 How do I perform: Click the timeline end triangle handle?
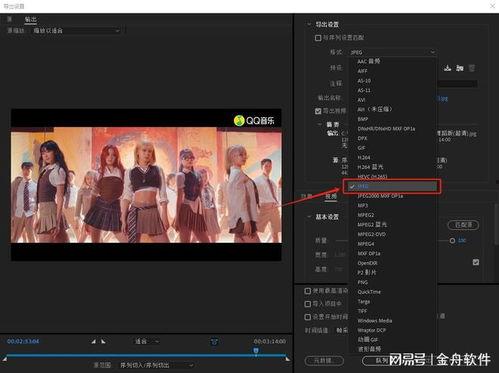pos(287,359)
